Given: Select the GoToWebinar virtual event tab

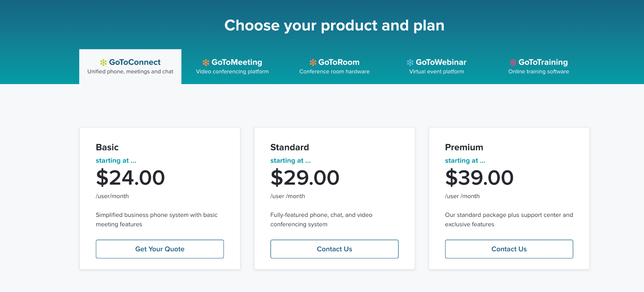Looking at the screenshot, I should point(436,67).
